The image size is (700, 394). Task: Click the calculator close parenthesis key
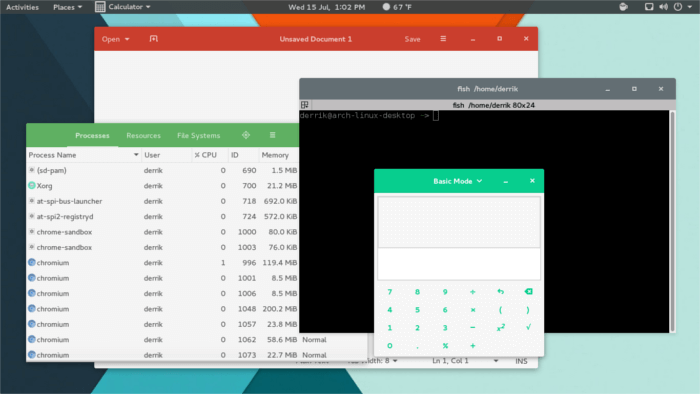pos(528,310)
